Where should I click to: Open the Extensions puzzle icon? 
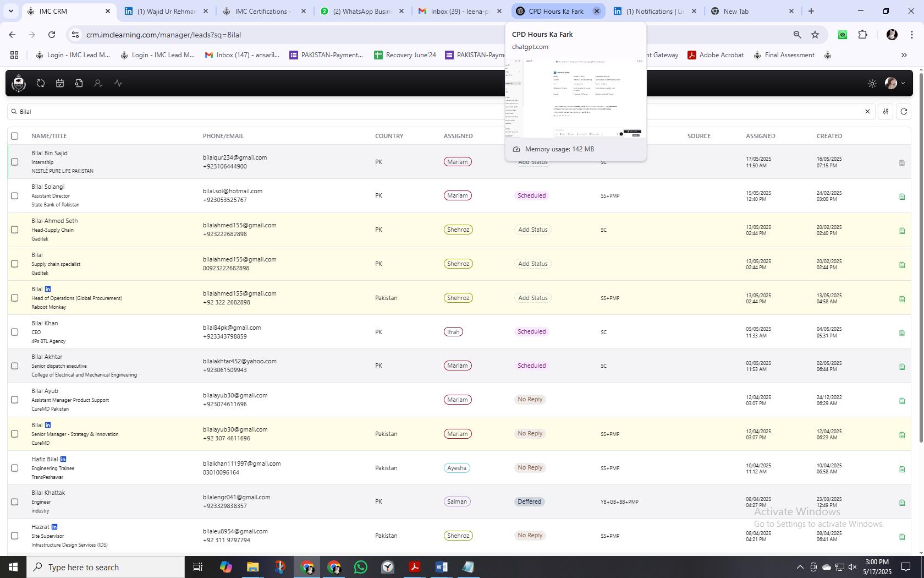pyautogui.click(x=862, y=35)
